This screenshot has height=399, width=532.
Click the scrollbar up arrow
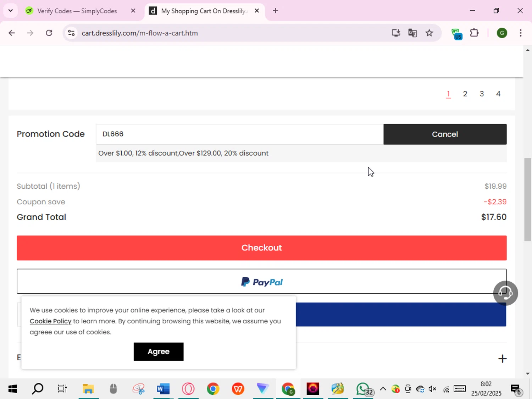528,50
